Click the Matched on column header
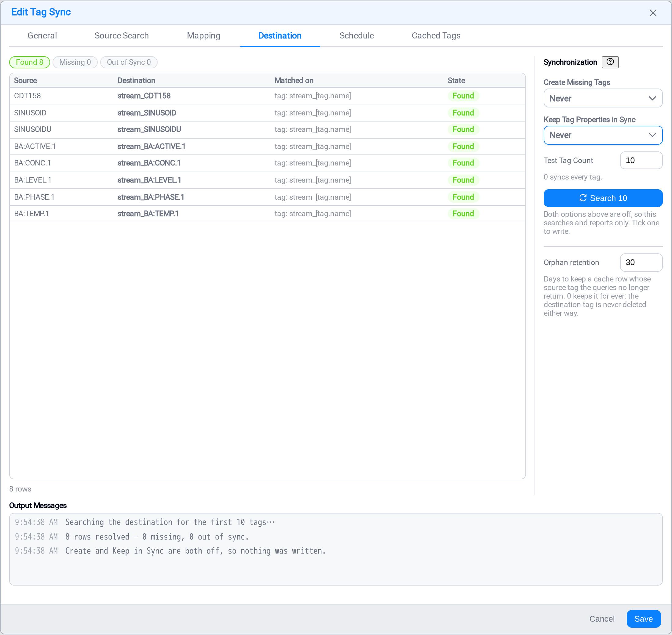 [294, 81]
